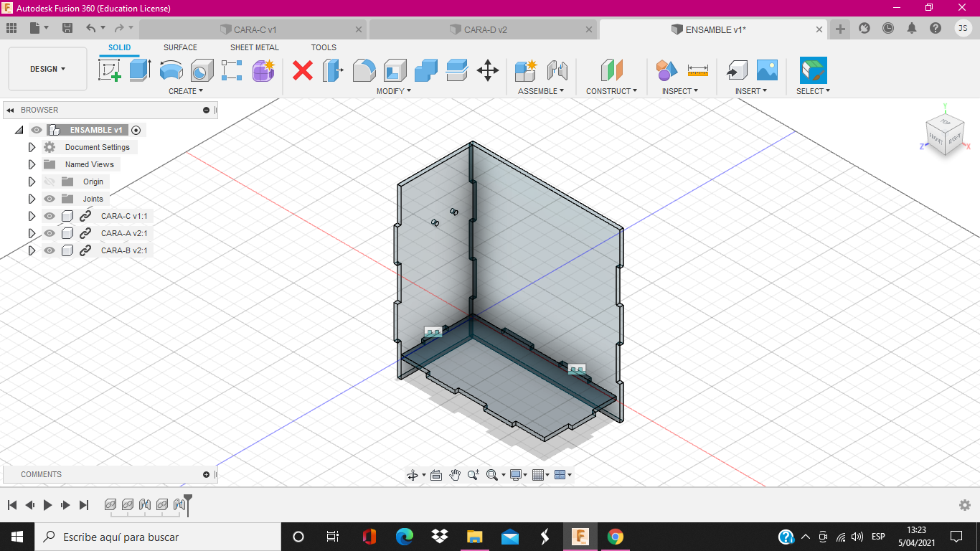Open the ASSEMBLE dropdown menu
The height and width of the screenshot is (551, 980).
pyautogui.click(x=541, y=91)
